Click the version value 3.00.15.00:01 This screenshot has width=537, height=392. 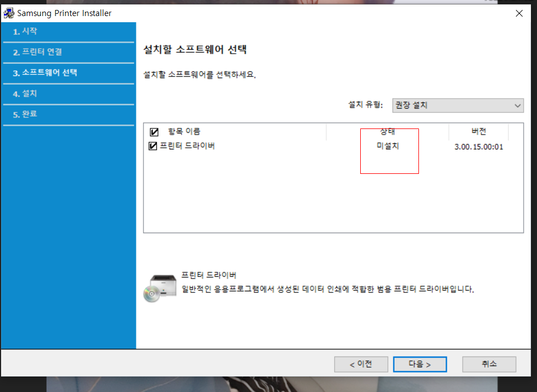tap(479, 147)
